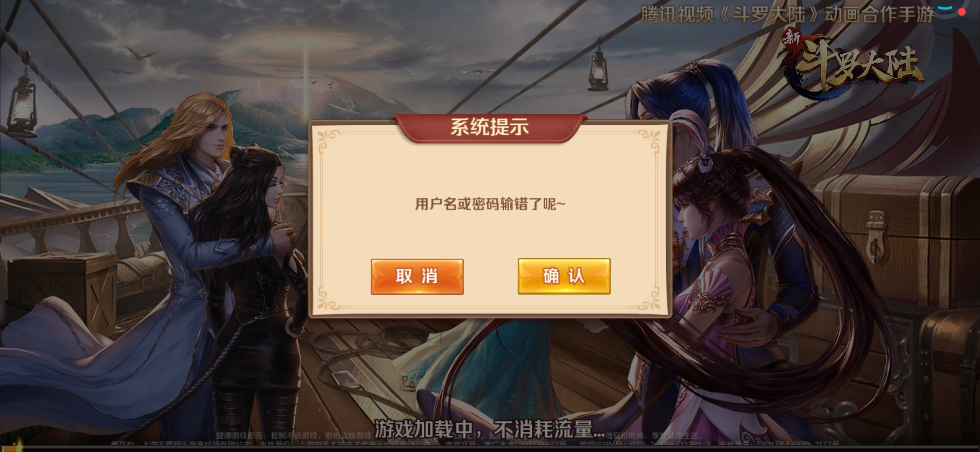Click the loading progress bar at the bottom
The height and width of the screenshot is (452, 980).
pos(490,448)
